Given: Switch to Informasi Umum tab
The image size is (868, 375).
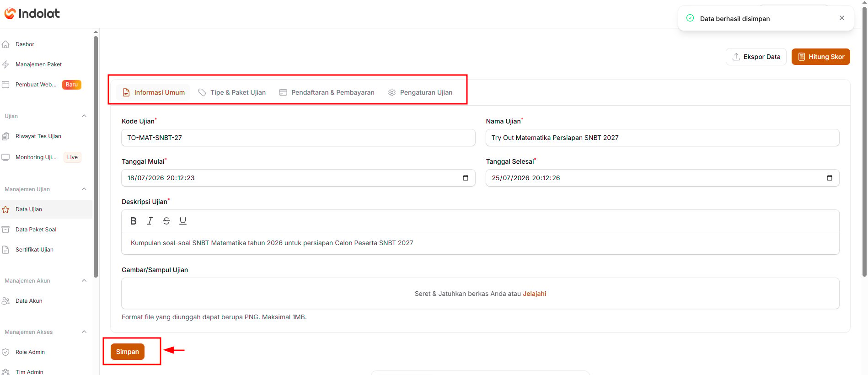Looking at the screenshot, I should point(154,92).
